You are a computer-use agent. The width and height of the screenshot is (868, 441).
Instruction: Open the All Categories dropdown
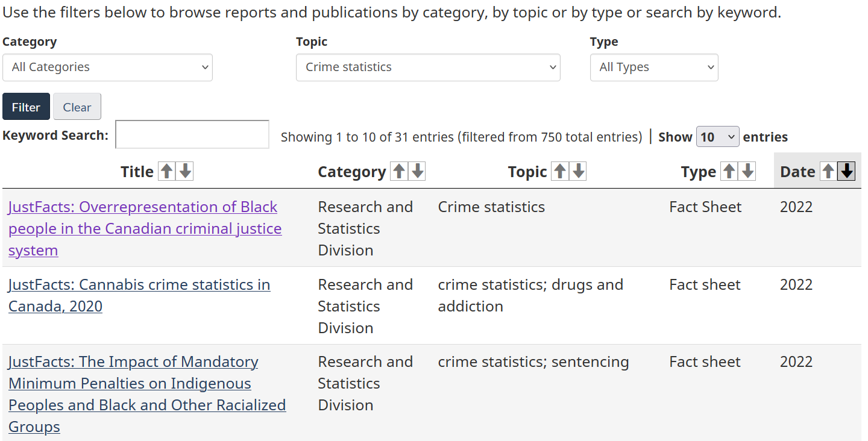107,67
